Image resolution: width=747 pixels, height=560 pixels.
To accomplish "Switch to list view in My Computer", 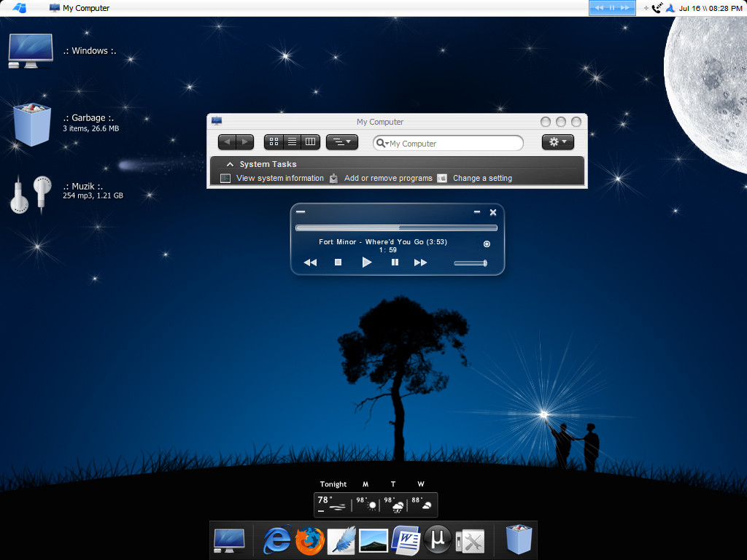I will (x=292, y=142).
